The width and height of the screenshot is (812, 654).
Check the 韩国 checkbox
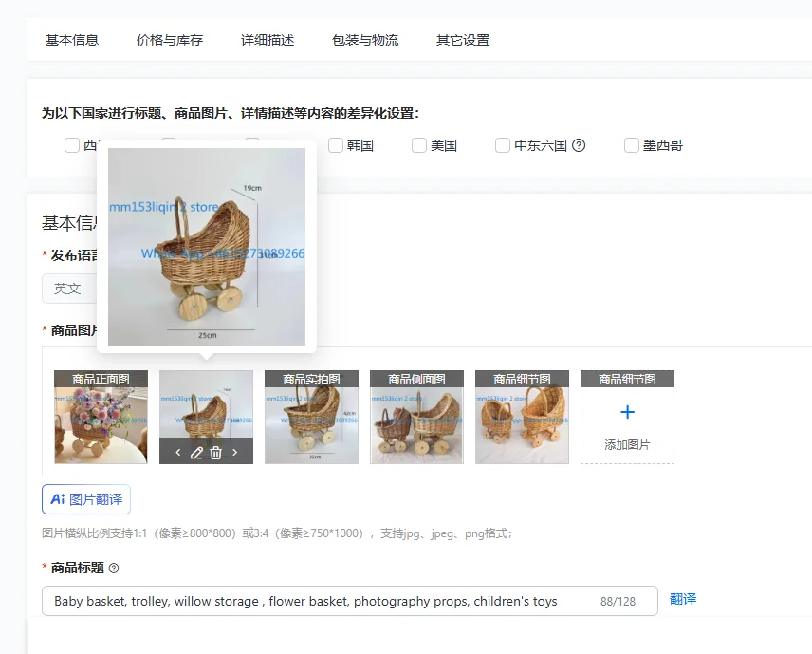336,145
